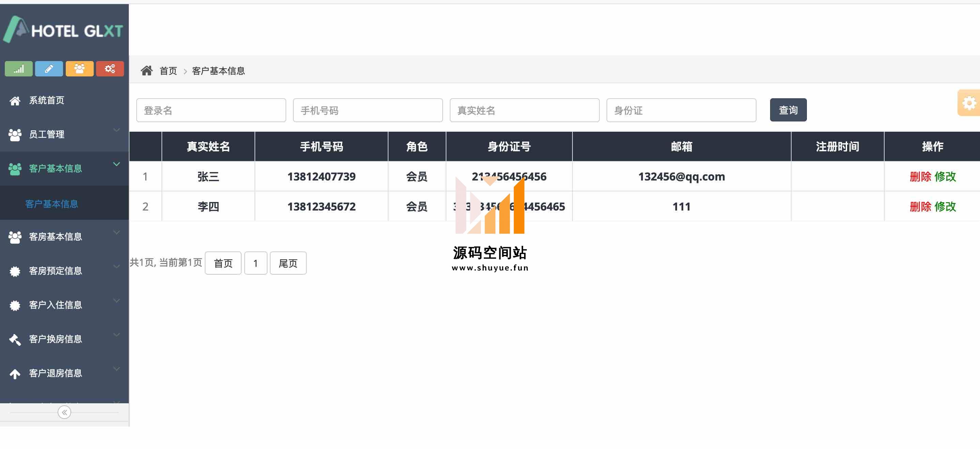Collapse the sidebar with the double-arrow icon
Image resolution: width=980 pixels, height=449 pixels.
click(64, 412)
